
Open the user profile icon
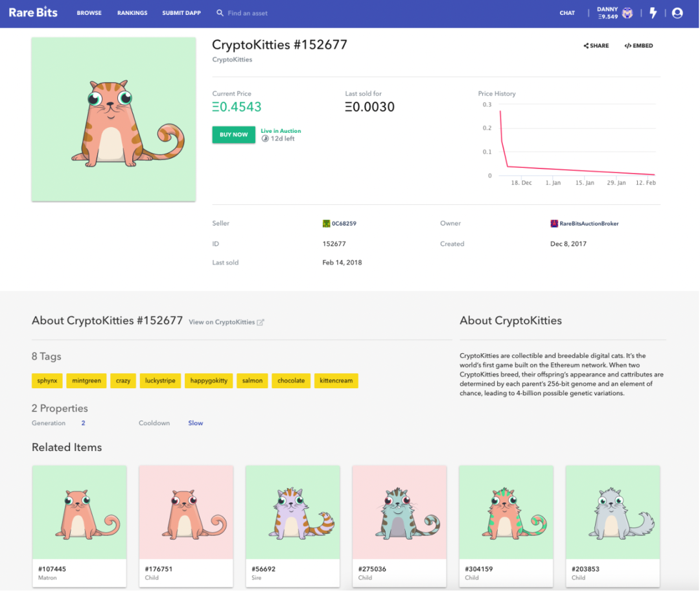pos(677,13)
